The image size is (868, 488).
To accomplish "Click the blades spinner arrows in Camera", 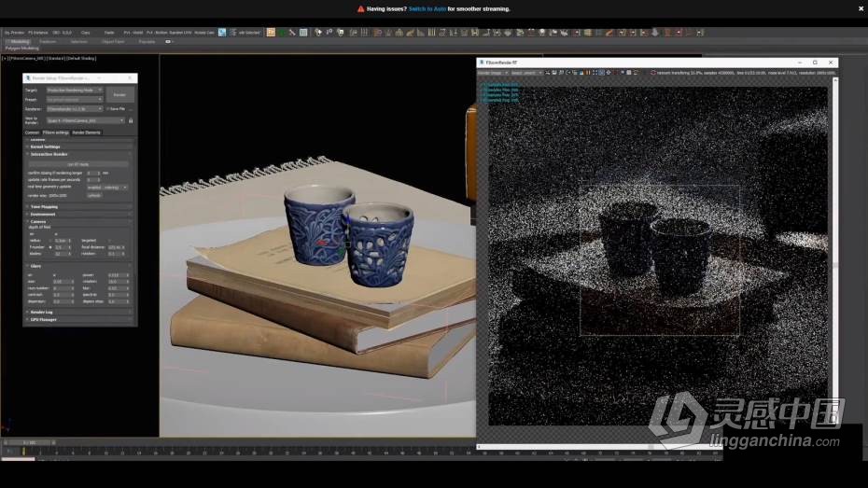I will (70, 254).
